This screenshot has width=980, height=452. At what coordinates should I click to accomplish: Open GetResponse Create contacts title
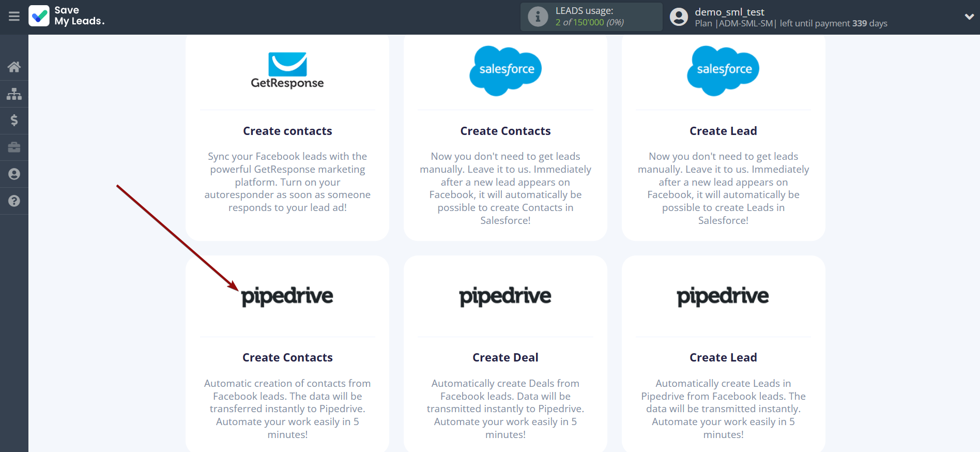tap(287, 131)
